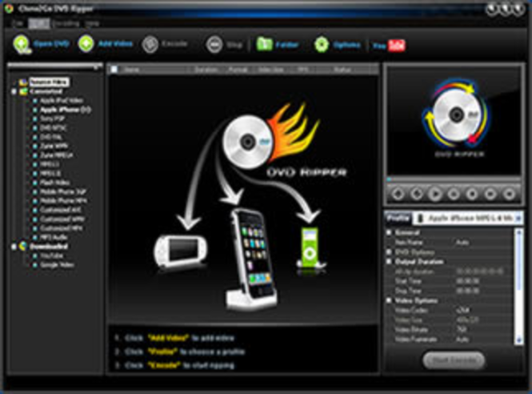Click the Start Time value field
The image size is (532, 394).
(468, 281)
